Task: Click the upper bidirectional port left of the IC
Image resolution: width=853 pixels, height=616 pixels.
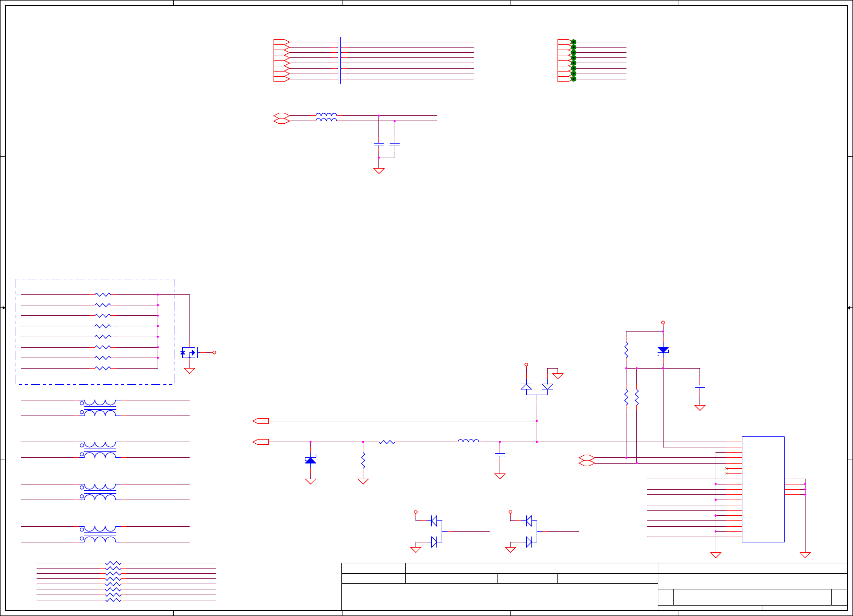Action: [x=587, y=458]
